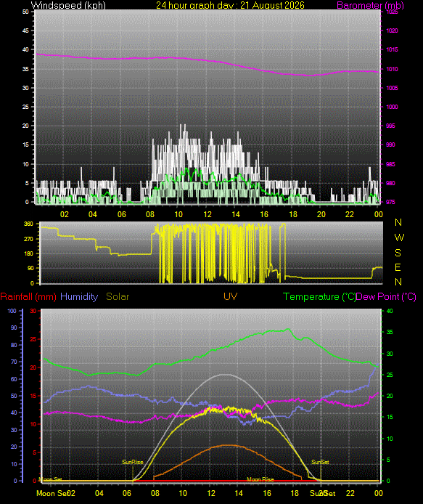The width and height of the screenshot is (423, 504).
Task: Click the 40 temperature scale value
Action: tap(390, 311)
